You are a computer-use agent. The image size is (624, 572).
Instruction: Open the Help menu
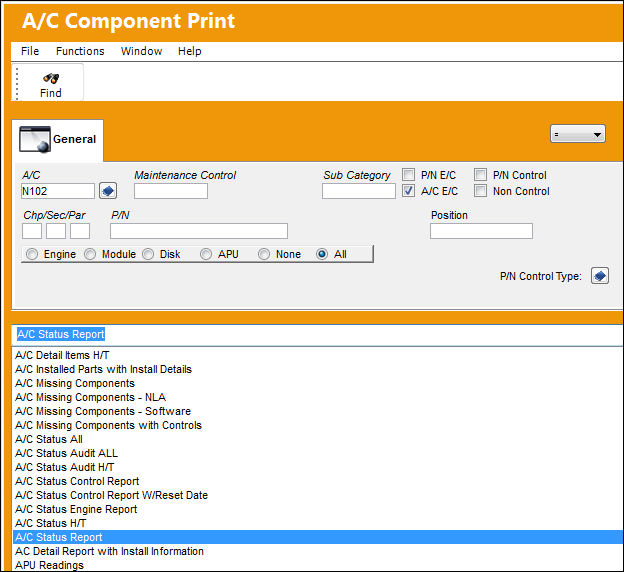click(189, 51)
